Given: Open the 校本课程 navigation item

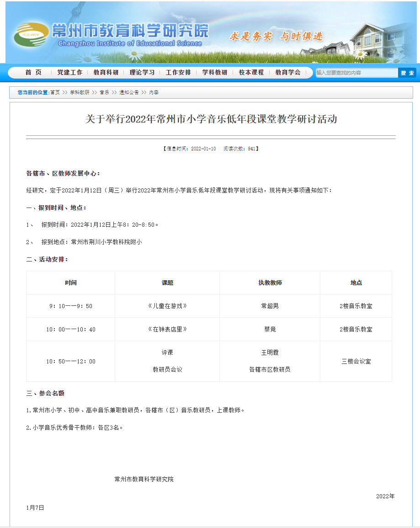Looking at the screenshot, I should pos(251,72).
